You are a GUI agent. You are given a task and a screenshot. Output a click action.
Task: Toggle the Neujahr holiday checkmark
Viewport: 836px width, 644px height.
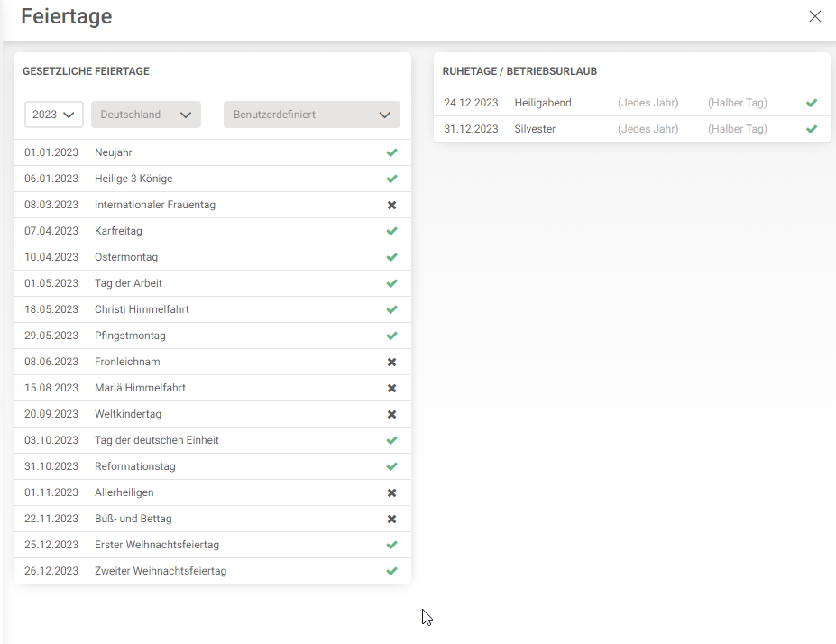[391, 152]
